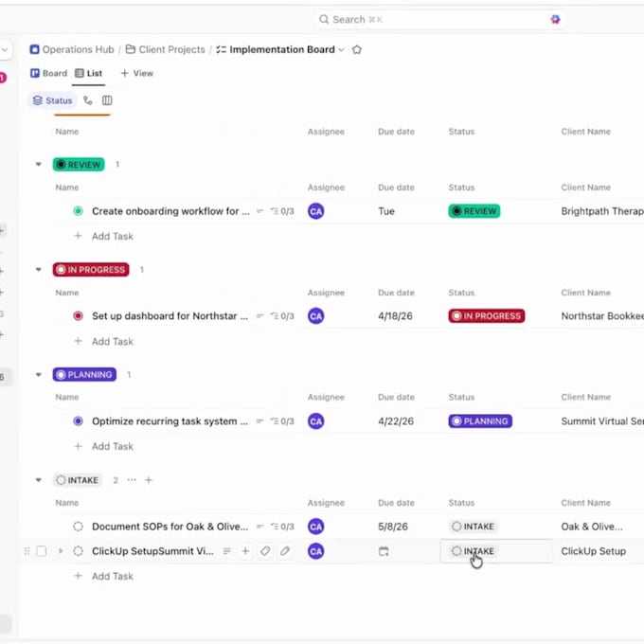The width and height of the screenshot is (644, 644).
Task: Click the subtasks display icon next to Status
Action: click(87, 100)
